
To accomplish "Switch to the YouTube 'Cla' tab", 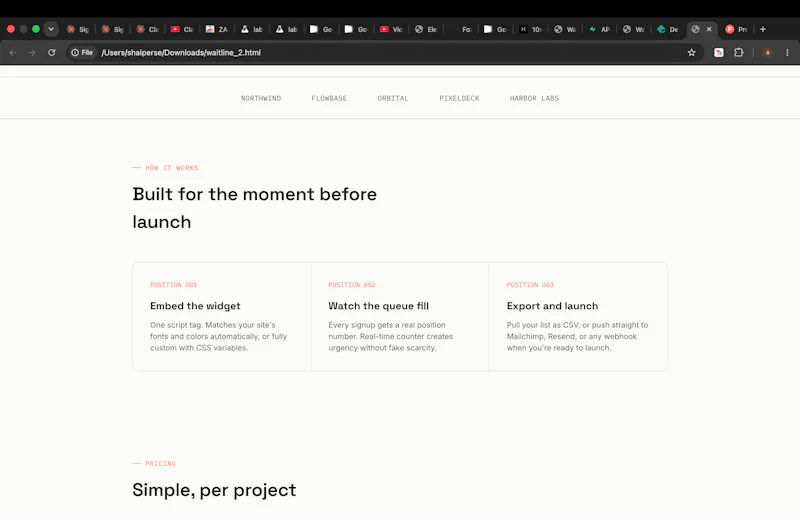I will coord(182,29).
